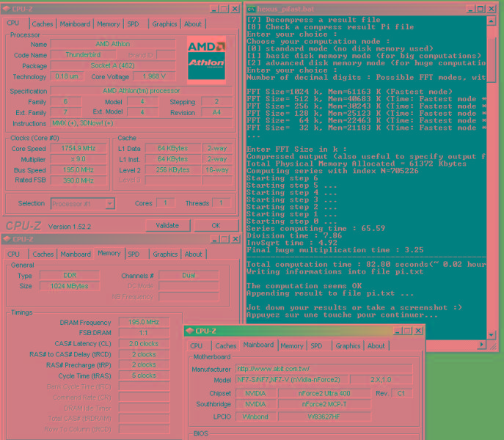This screenshot has width=504, height=440.
Task: Click the LPCIO value W83627HF
Action: (324, 417)
